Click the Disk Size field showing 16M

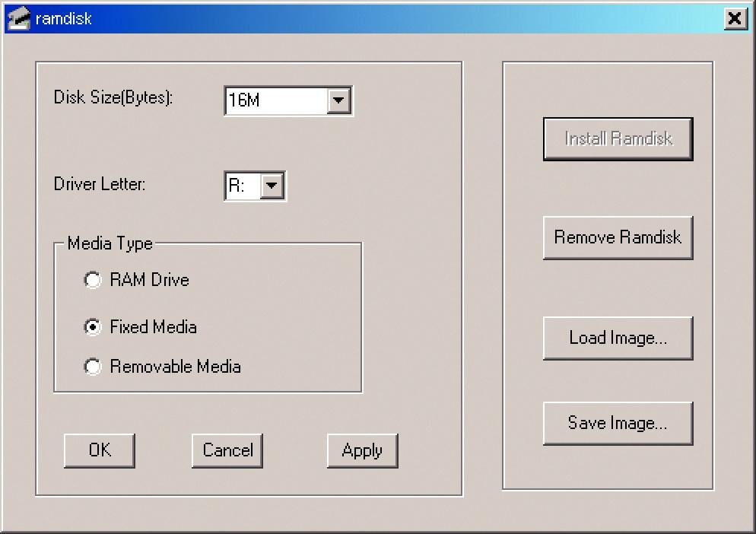(x=276, y=100)
